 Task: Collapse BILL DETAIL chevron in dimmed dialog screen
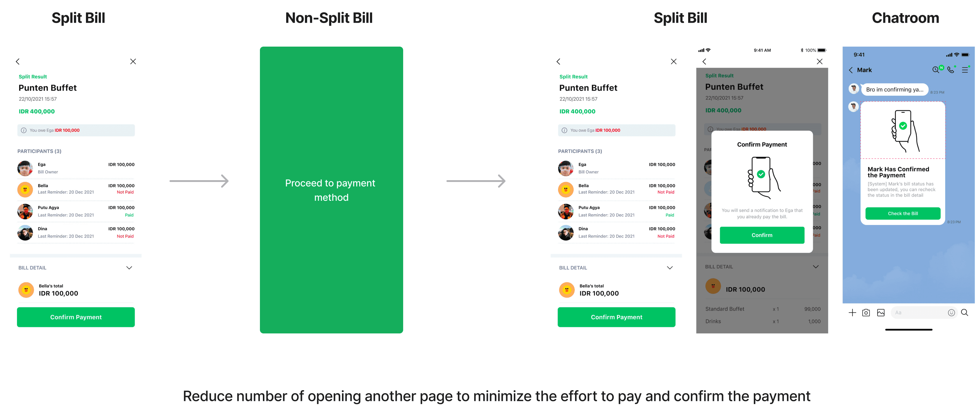click(816, 267)
